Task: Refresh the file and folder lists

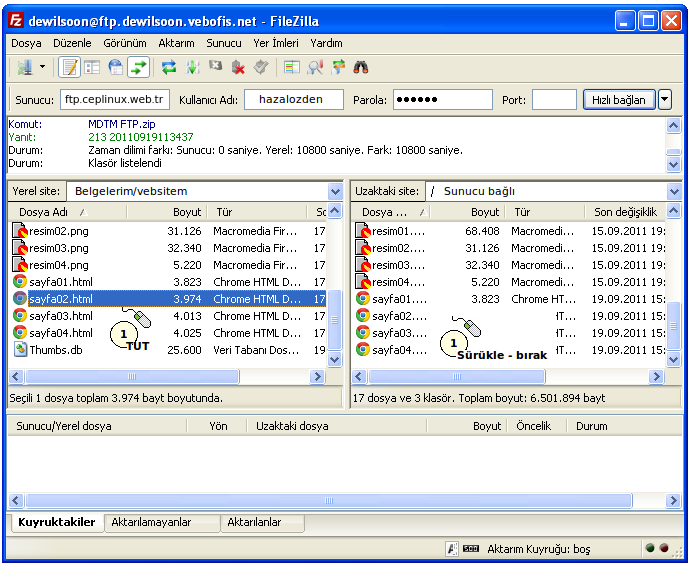Action: [169, 68]
